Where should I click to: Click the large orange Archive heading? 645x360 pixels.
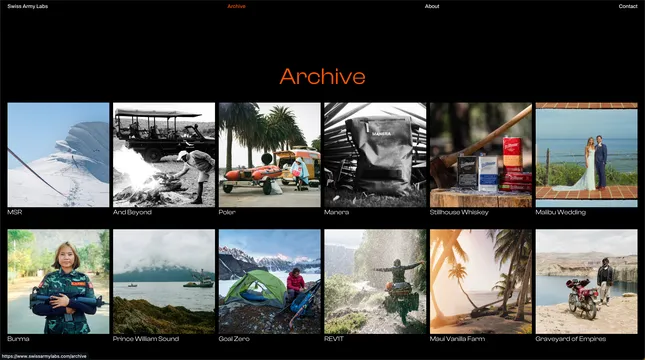click(x=322, y=77)
